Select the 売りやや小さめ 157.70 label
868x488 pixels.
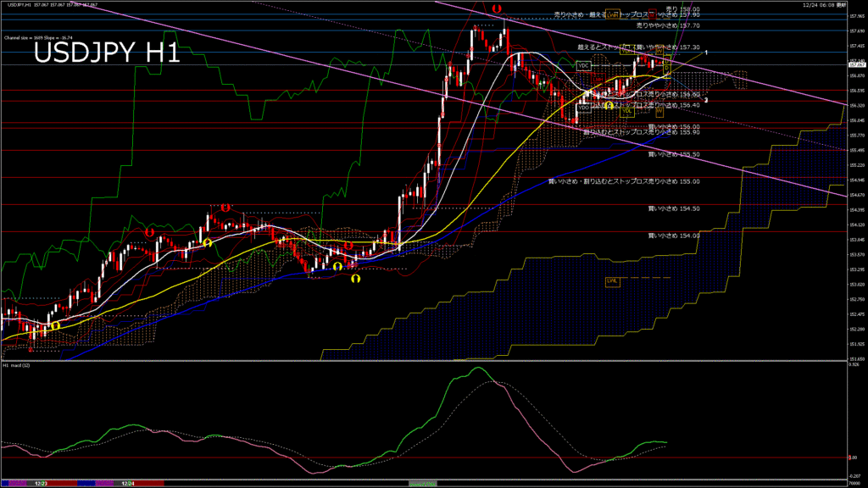pyautogui.click(x=668, y=25)
